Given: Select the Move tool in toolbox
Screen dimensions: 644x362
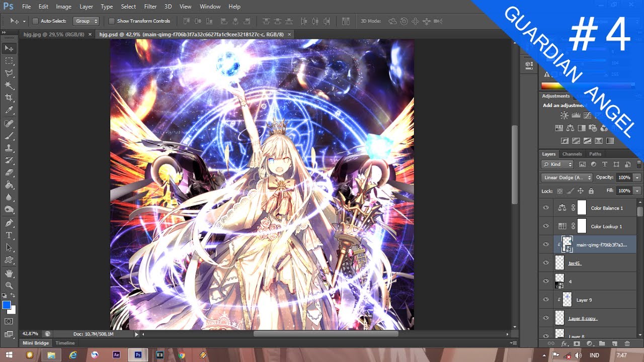Looking at the screenshot, I should point(9,48).
